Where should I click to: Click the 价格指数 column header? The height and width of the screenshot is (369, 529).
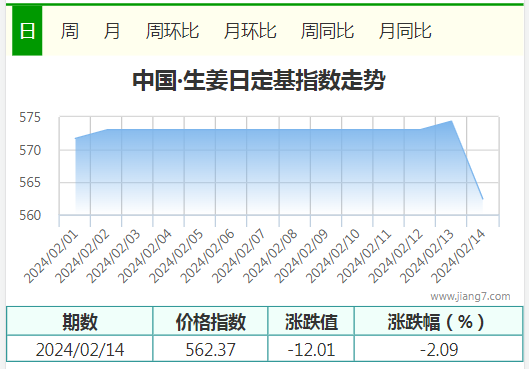point(210,321)
